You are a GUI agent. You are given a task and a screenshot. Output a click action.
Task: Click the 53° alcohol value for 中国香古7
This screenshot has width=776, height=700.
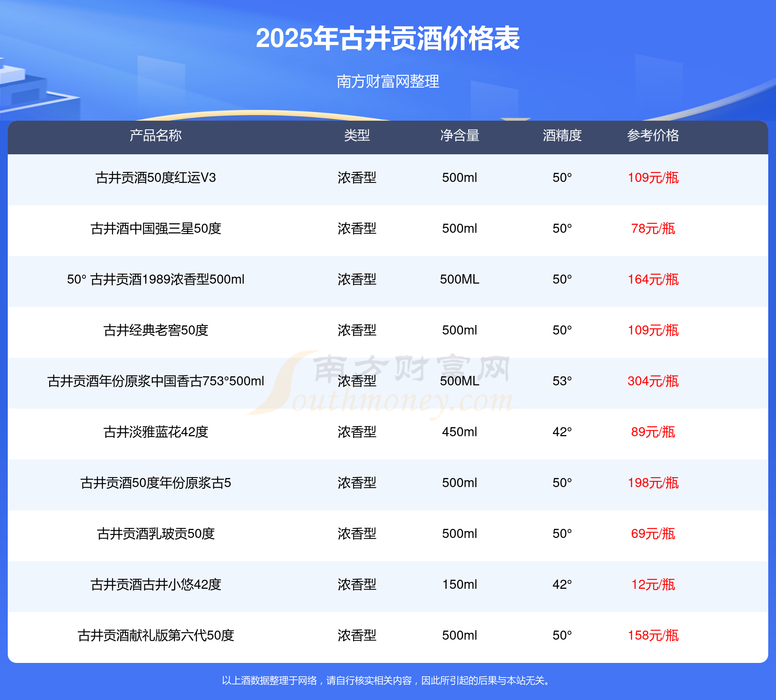(562, 381)
